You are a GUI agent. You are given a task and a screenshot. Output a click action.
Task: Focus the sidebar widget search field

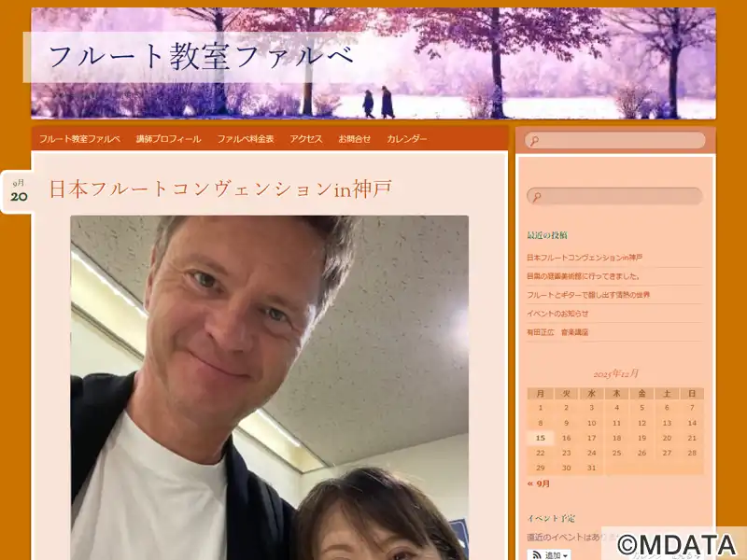[x=614, y=197]
